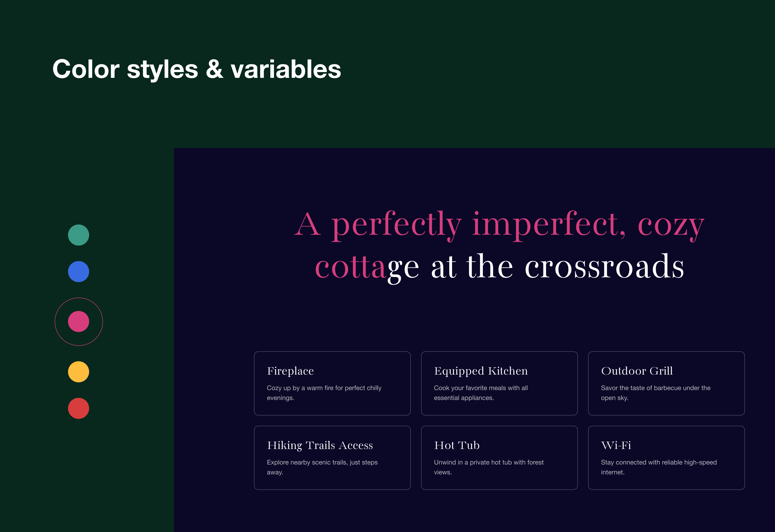Open the Hiking Trails Access card title
775x532 pixels.
pos(320,445)
